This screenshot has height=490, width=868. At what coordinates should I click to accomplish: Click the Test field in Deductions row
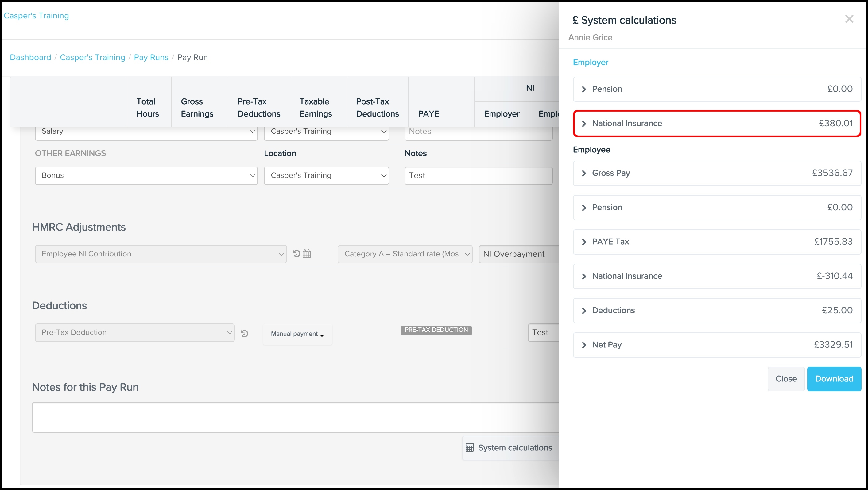click(544, 332)
